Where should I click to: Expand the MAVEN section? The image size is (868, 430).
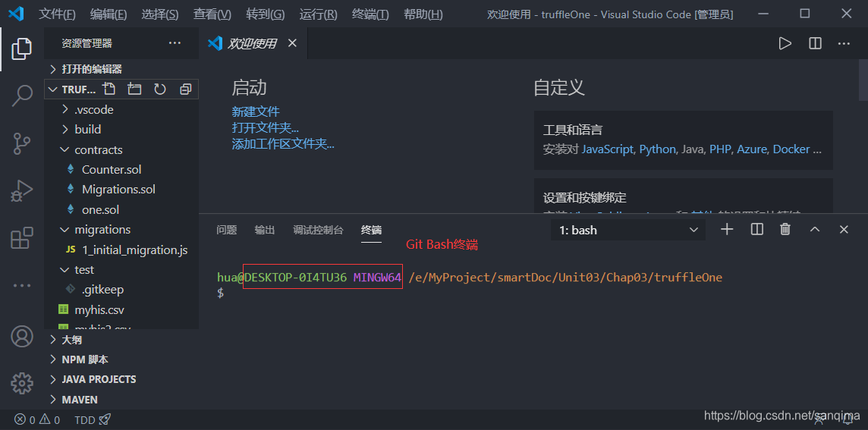click(121, 399)
